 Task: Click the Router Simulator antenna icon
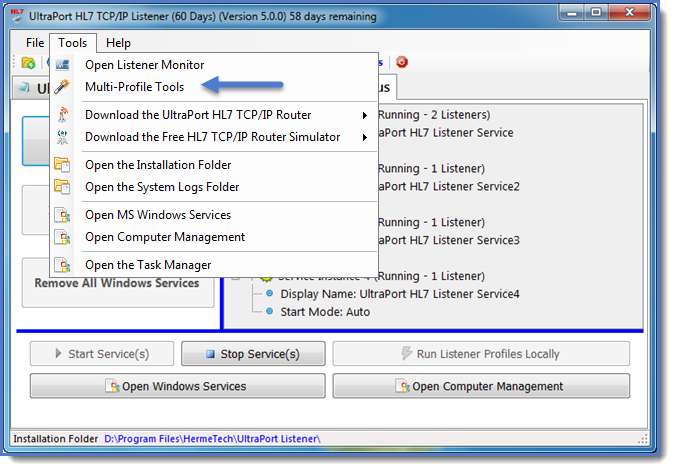click(x=63, y=137)
